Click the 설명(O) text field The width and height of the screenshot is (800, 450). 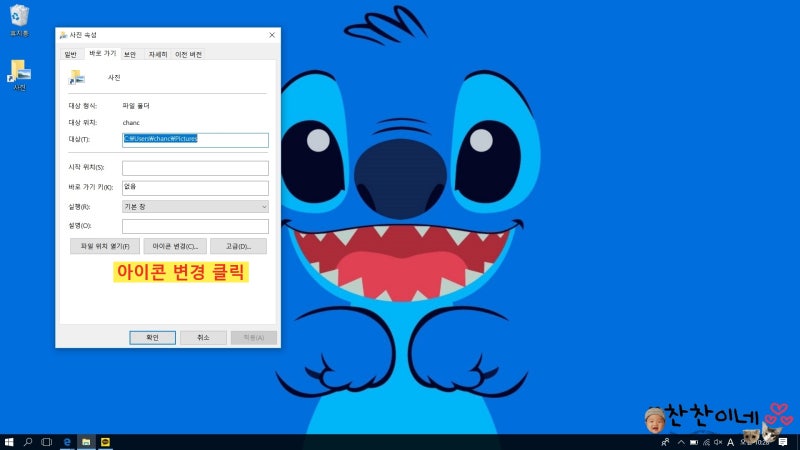pos(195,226)
